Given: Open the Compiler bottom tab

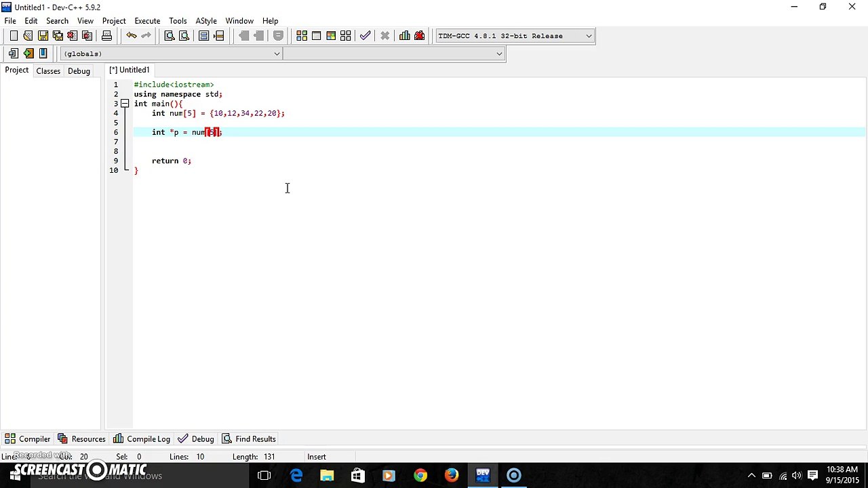Looking at the screenshot, I should [x=28, y=439].
